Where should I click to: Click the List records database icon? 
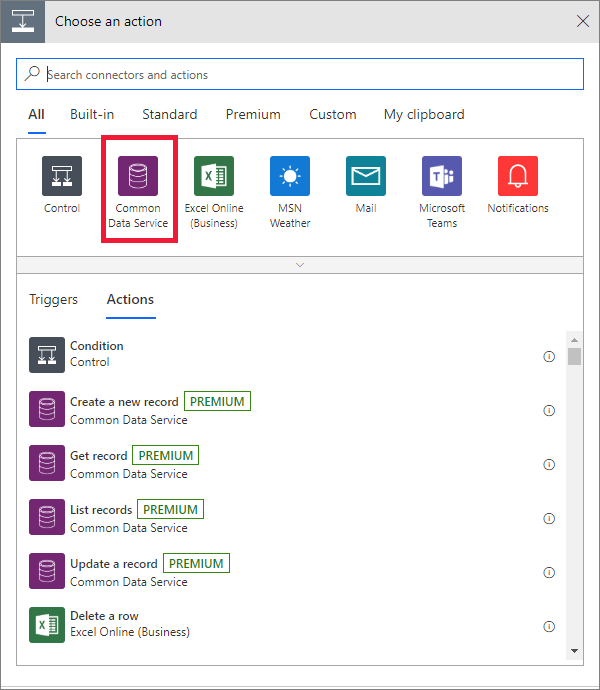pos(47,517)
